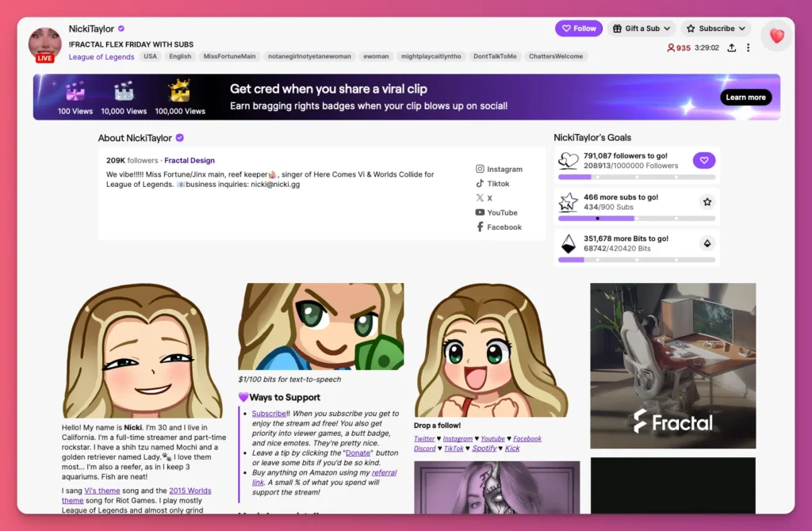
Task: Click the share/upload icon near stream timer
Action: click(x=731, y=48)
